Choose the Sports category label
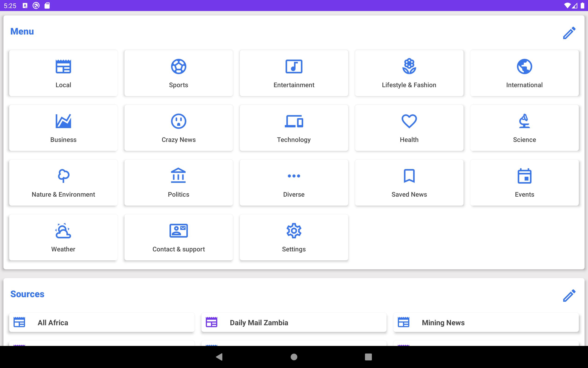 point(179,85)
